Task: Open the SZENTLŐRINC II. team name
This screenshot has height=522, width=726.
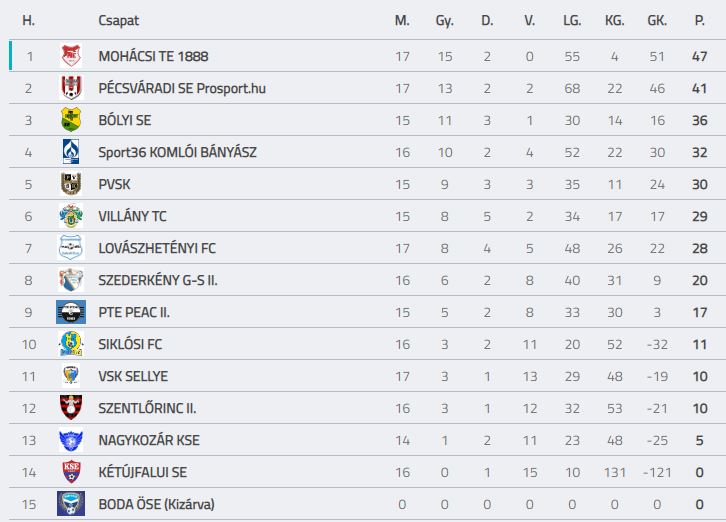Action: pos(147,408)
